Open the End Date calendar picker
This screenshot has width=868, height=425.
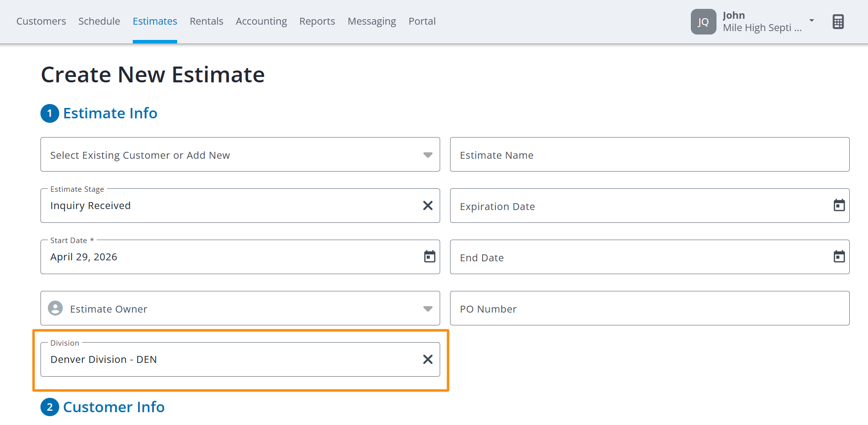[x=839, y=256]
